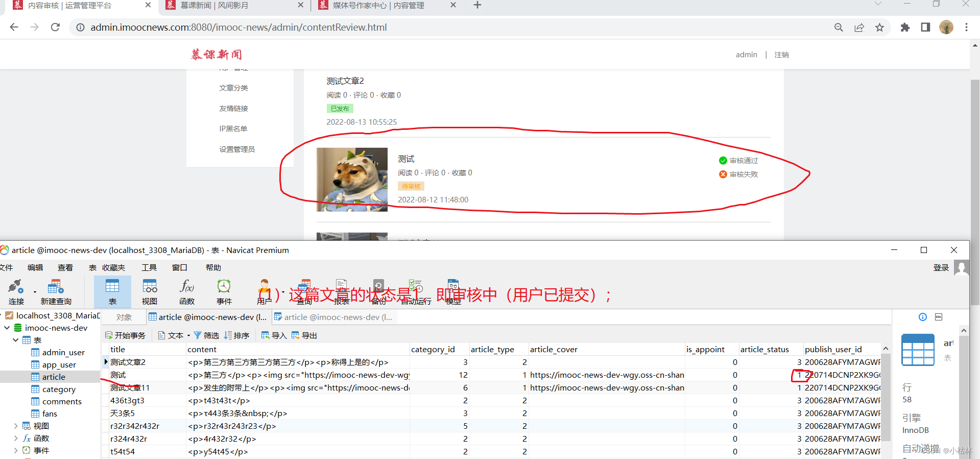Open Navicat 编辑 menu
Viewport: 980px width, 459px height.
coord(35,267)
